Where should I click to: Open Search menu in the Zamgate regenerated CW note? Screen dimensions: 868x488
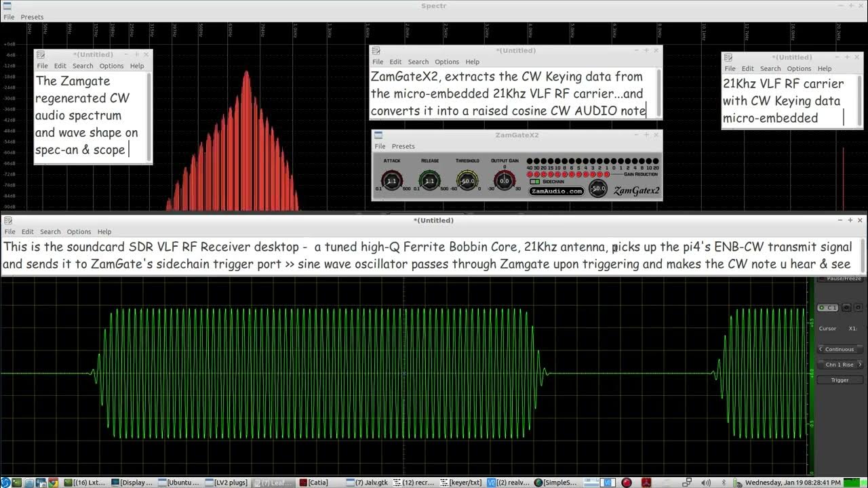coord(83,66)
